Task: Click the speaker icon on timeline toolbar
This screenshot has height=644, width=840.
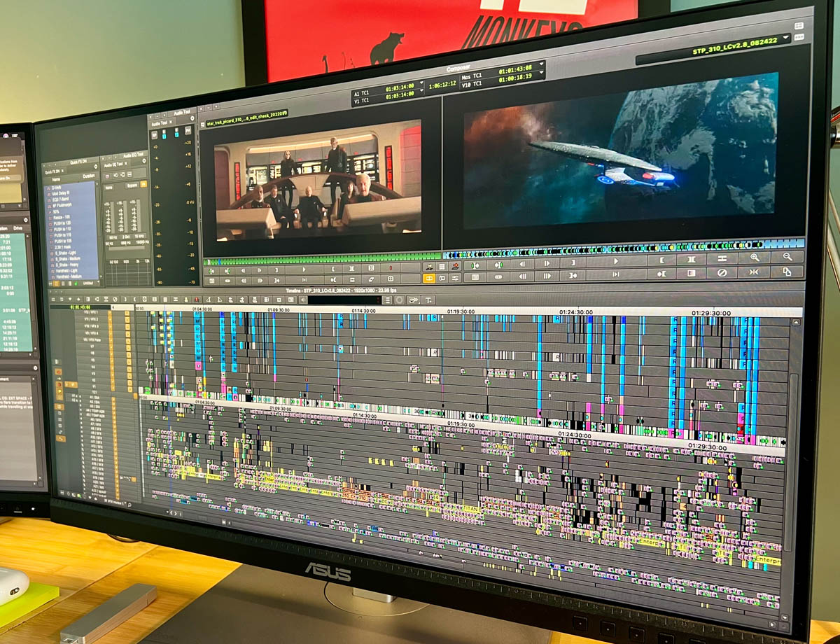Action: [x=303, y=300]
